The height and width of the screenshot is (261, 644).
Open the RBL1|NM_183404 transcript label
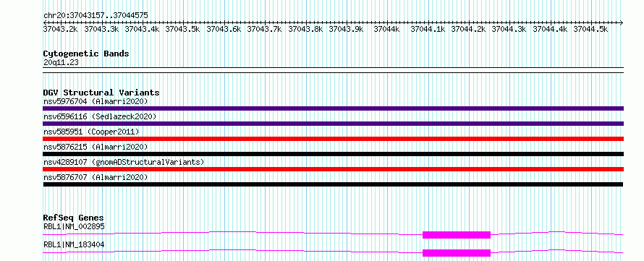coord(74,244)
